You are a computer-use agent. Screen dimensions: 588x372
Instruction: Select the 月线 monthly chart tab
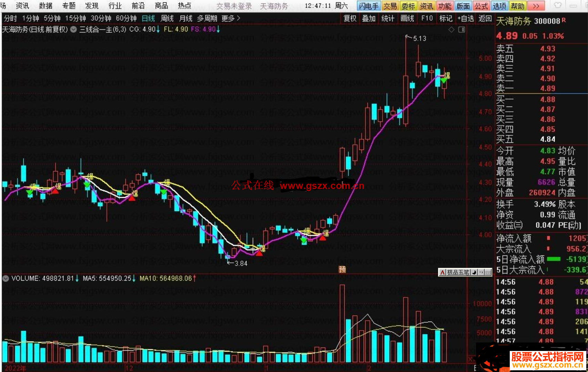coord(186,18)
